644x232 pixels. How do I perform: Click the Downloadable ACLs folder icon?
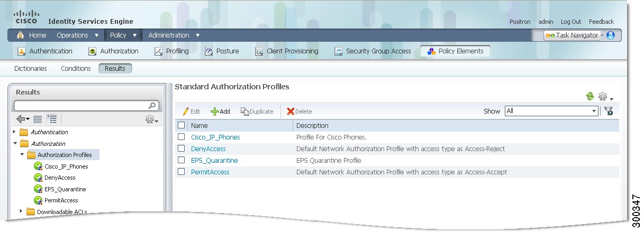click(x=30, y=212)
